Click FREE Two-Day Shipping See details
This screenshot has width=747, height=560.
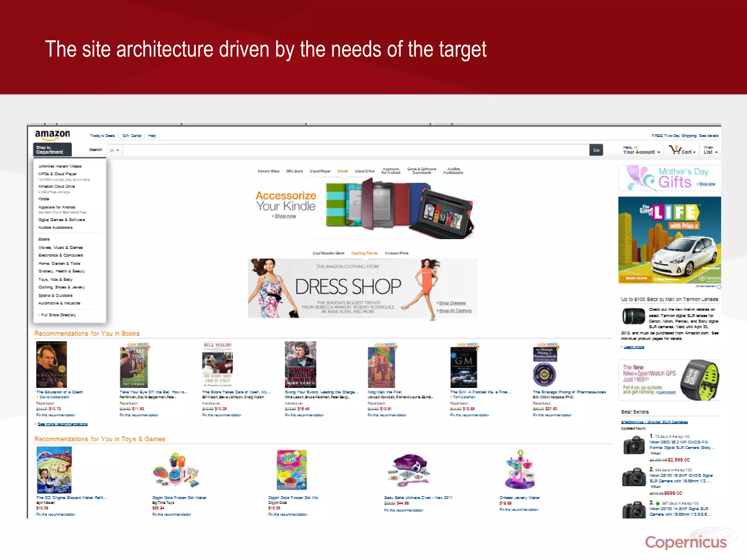pyautogui.click(x=685, y=136)
